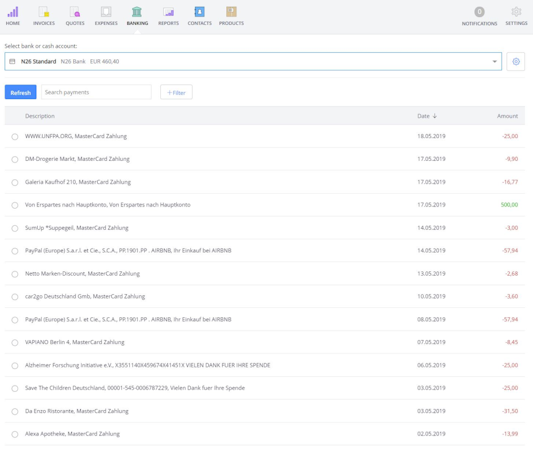Expand the N26 Standard account dropdown
The height and width of the screenshot is (450, 533).
pos(253,62)
